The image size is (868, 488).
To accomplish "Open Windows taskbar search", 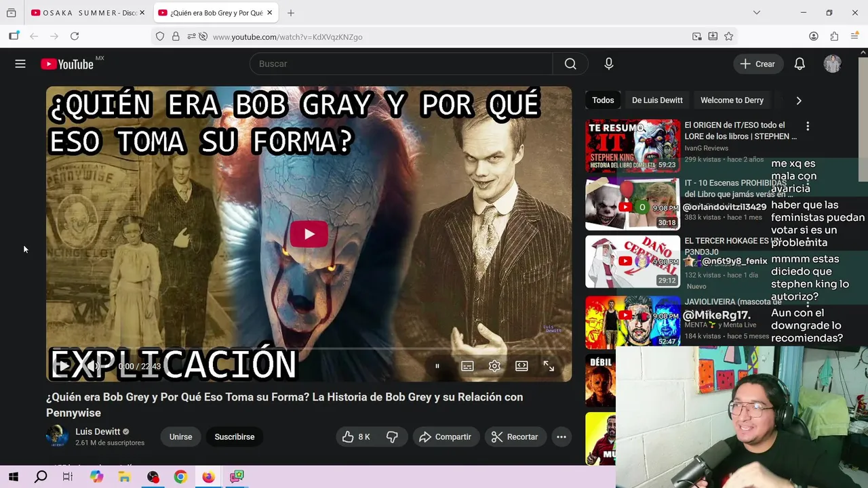I will pyautogui.click(x=41, y=476).
